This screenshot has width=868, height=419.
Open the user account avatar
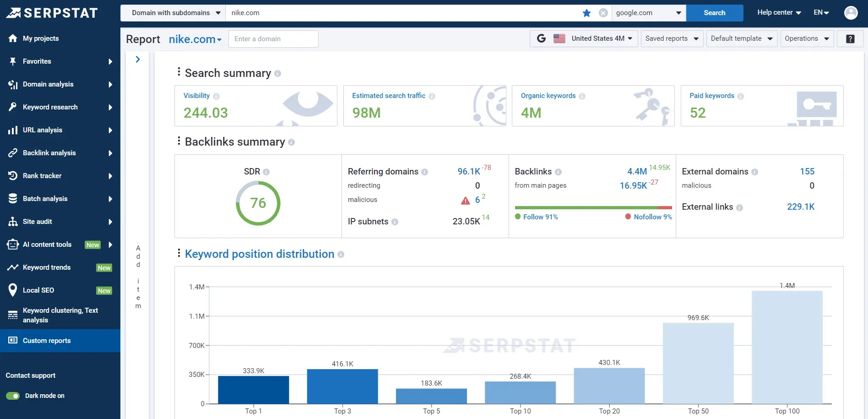pyautogui.click(x=851, y=13)
